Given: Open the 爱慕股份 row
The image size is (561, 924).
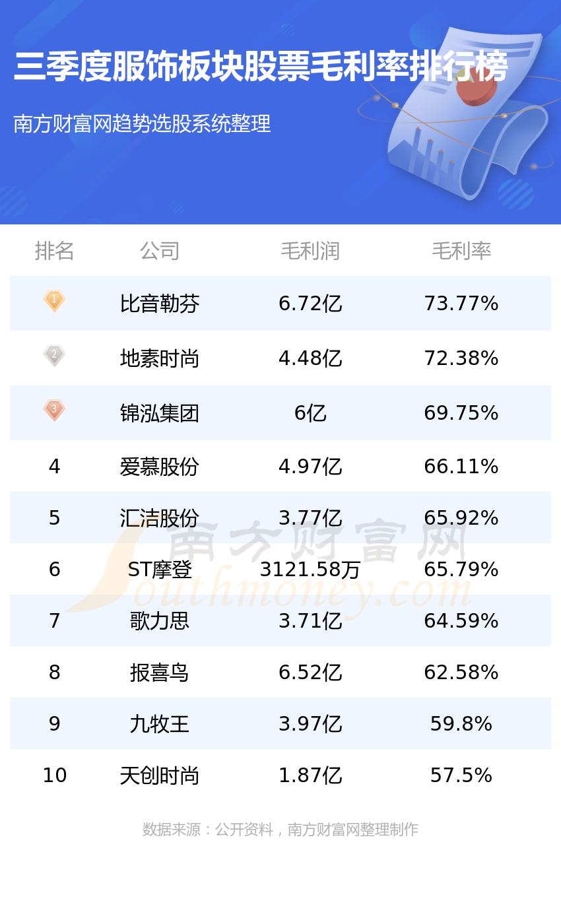Looking at the screenshot, I should point(280,466).
